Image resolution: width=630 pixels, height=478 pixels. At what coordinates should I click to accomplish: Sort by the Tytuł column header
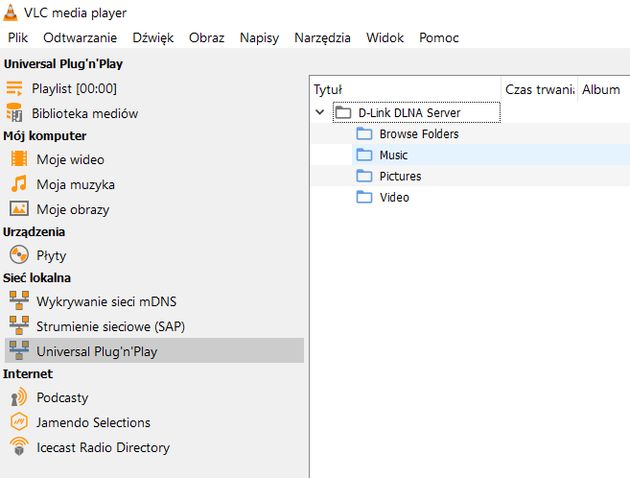406,89
